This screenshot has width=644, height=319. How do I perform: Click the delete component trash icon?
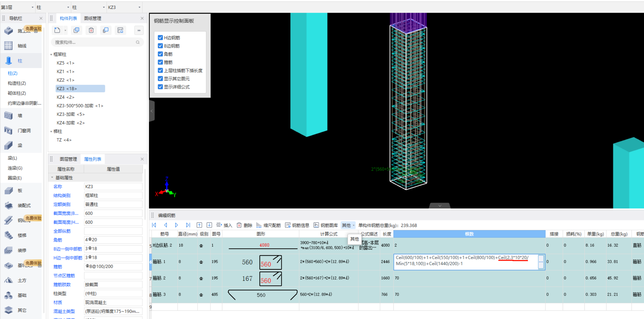point(91,30)
